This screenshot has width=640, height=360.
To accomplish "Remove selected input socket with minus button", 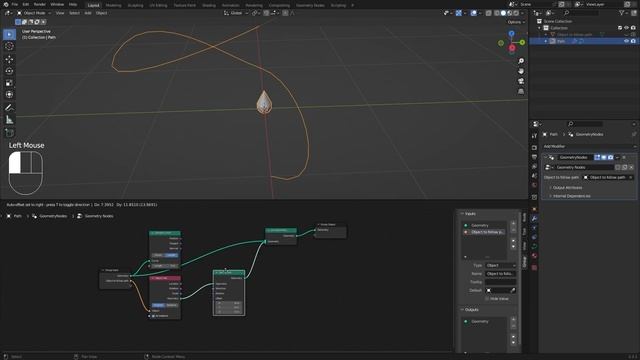I will [x=513, y=230].
